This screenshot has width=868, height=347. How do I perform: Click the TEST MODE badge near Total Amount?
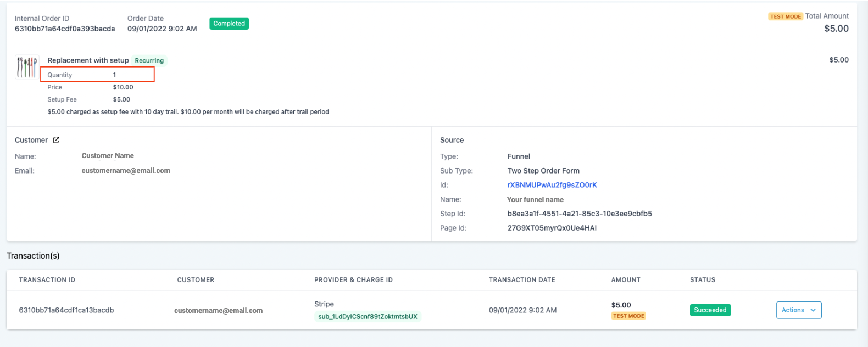(x=786, y=16)
